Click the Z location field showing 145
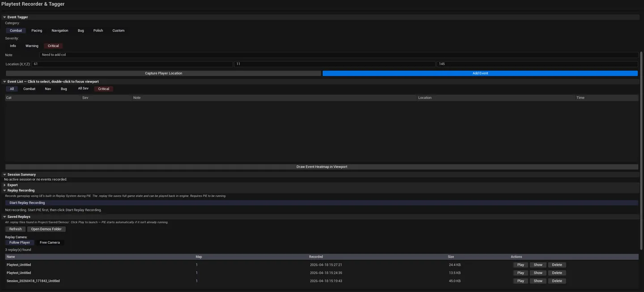The height and width of the screenshot is (292, 644). (x=537, y=64)
